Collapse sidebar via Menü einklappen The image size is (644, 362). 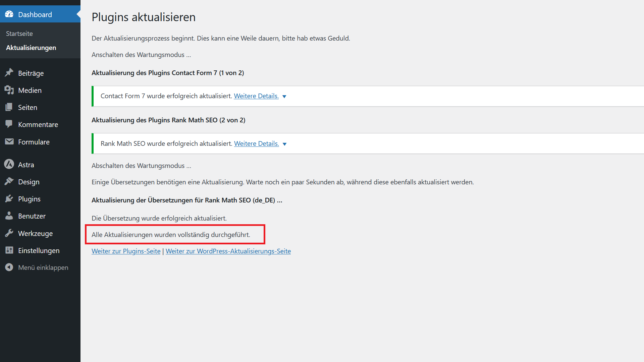[x=40, y=267]
